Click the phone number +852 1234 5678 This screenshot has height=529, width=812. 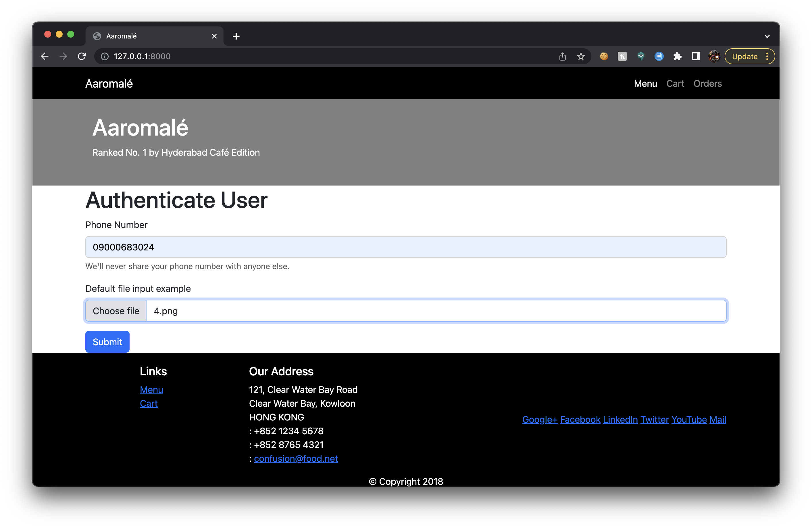pos(289,431)
